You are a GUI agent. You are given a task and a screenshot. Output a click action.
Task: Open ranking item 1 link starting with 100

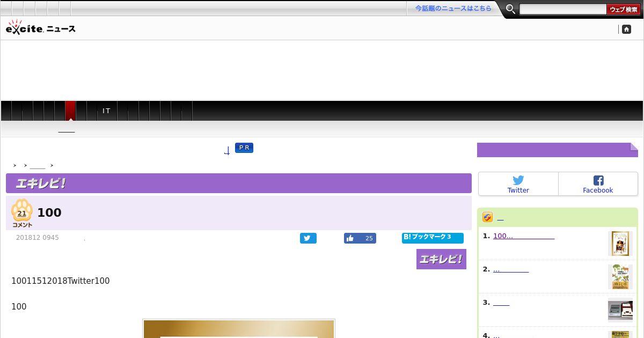pos(524,236)
